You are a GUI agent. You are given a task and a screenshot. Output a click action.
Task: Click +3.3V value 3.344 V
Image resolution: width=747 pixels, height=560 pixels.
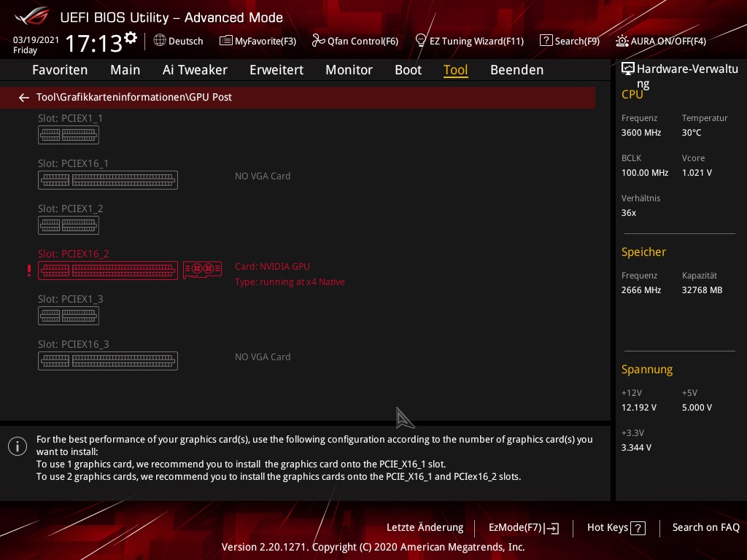coord(636,448)
